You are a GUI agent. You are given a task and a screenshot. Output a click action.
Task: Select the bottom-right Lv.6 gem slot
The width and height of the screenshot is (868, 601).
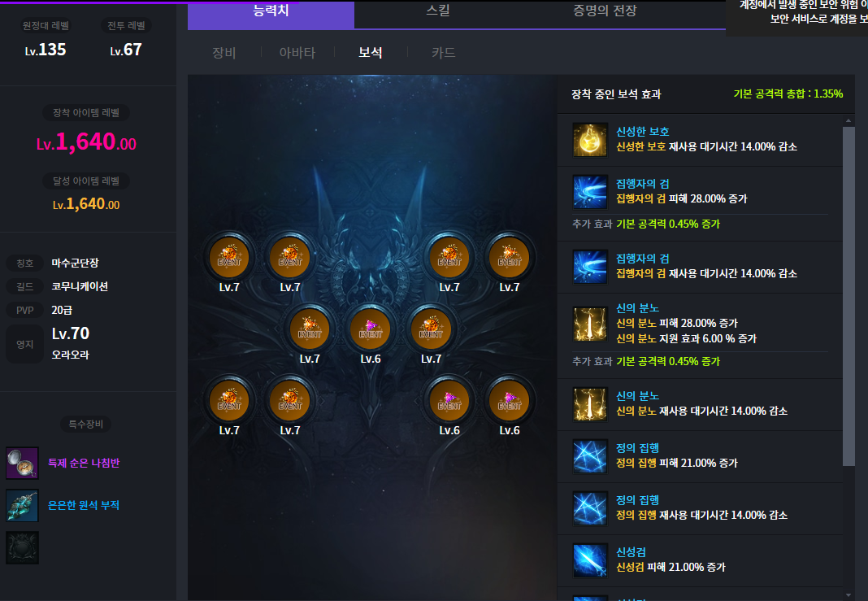510,401
